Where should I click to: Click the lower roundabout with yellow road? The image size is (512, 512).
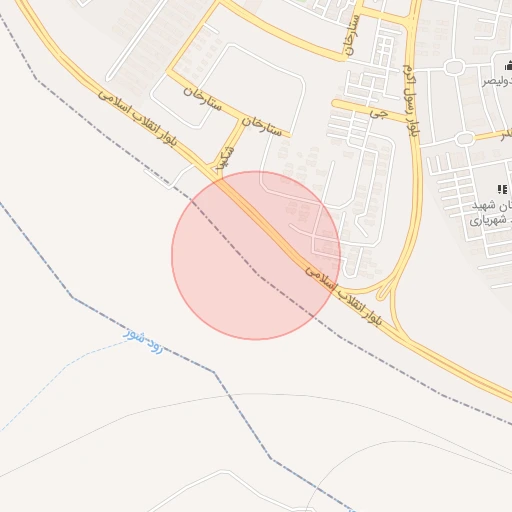click(465, 139)
